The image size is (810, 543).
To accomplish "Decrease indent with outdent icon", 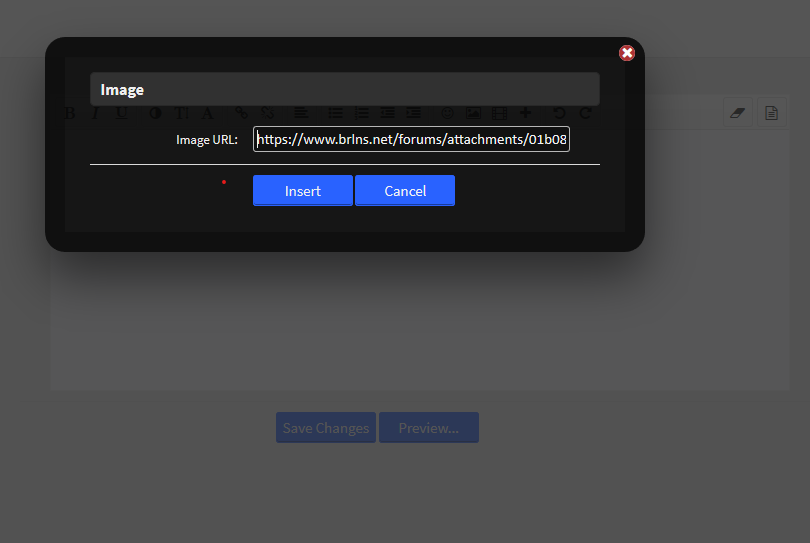I will click(x=387, y=113).
